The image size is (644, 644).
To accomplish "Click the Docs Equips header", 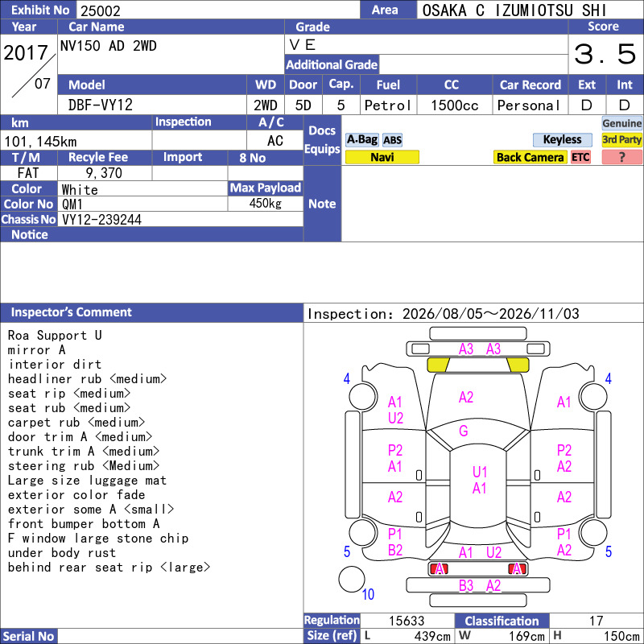I will [323, 139].
